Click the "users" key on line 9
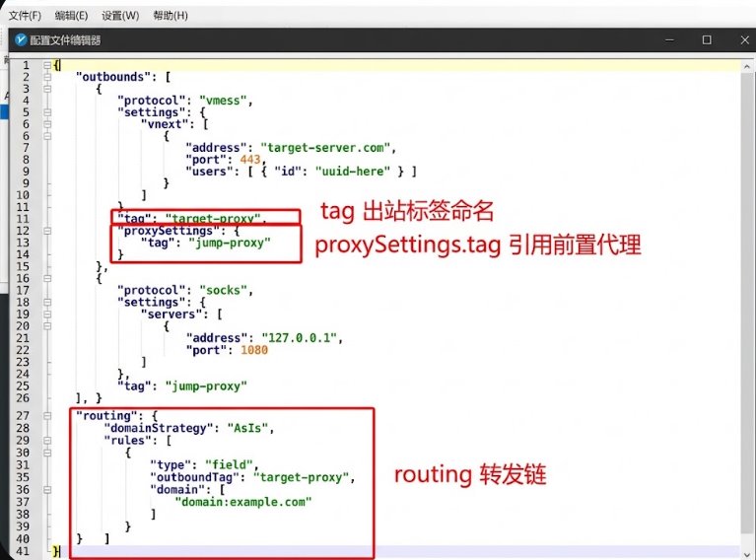 point(209,172)
